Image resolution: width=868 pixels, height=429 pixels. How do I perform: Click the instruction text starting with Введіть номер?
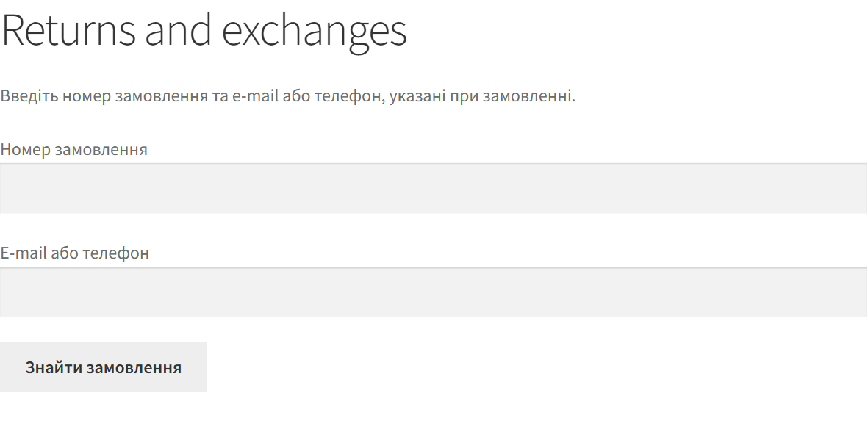pos(288,95)
